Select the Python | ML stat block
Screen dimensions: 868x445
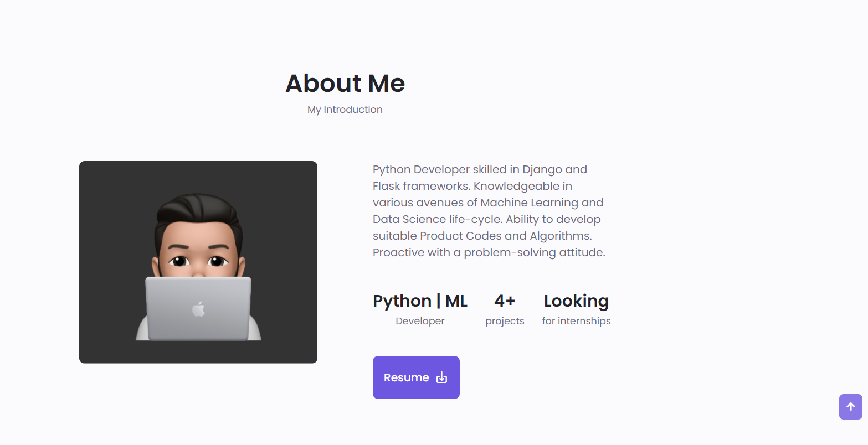pos(420,309)
